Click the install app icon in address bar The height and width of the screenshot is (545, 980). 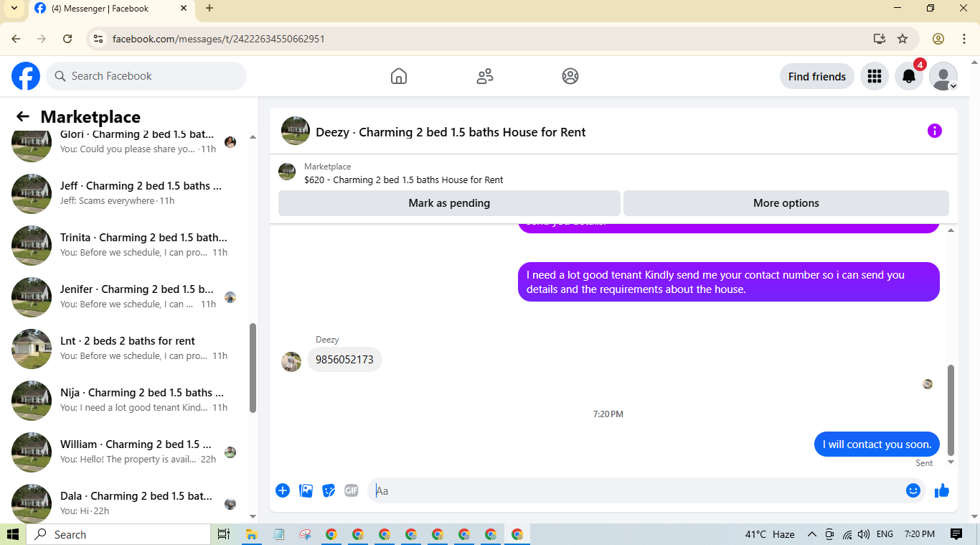(880, 39)
